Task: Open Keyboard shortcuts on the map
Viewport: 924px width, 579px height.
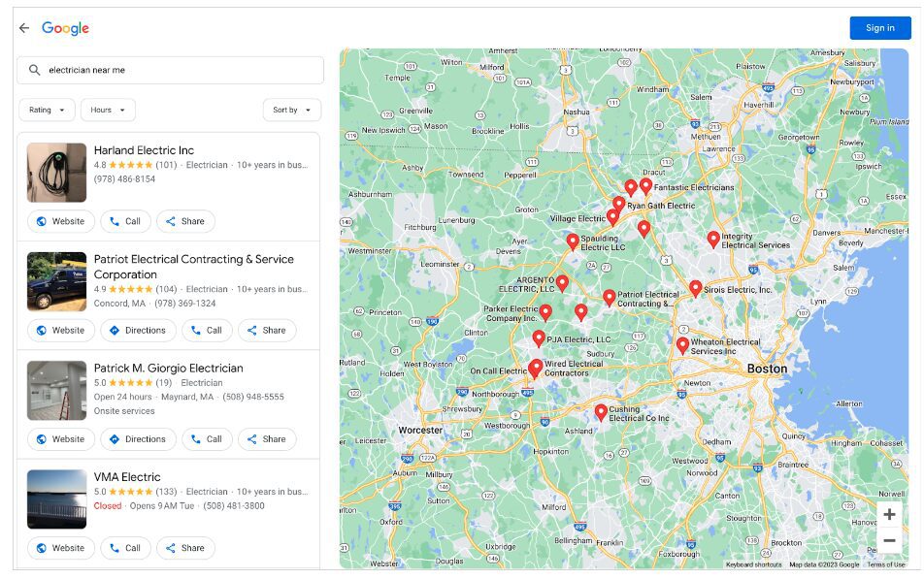Action: (754, 564)
